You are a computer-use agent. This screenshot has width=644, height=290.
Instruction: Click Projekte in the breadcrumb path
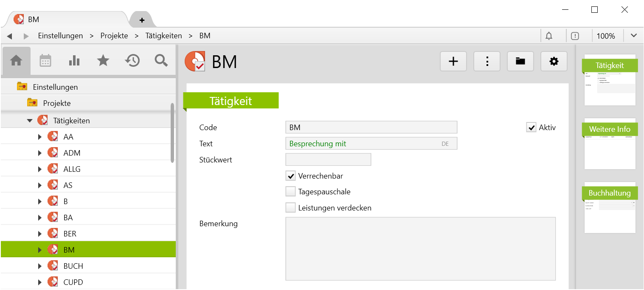point(114,36)
